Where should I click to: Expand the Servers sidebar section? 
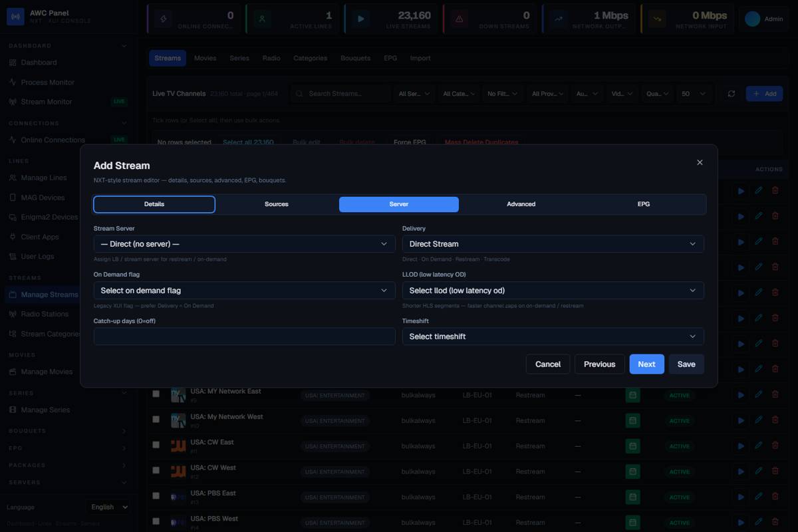coord(66,483)
